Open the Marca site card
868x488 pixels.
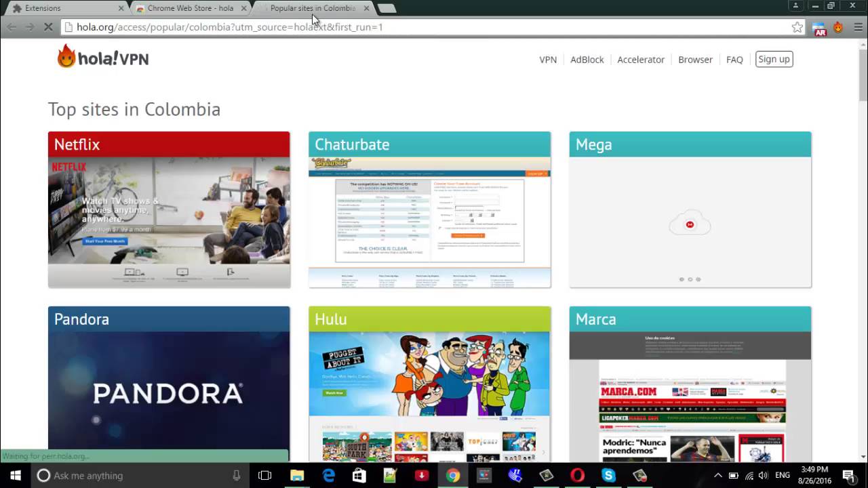pyautogui.click(x=690, y=384)
